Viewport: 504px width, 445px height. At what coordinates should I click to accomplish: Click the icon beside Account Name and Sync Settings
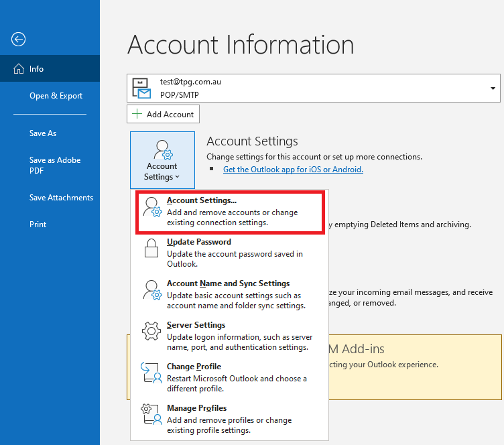(152, 290)
